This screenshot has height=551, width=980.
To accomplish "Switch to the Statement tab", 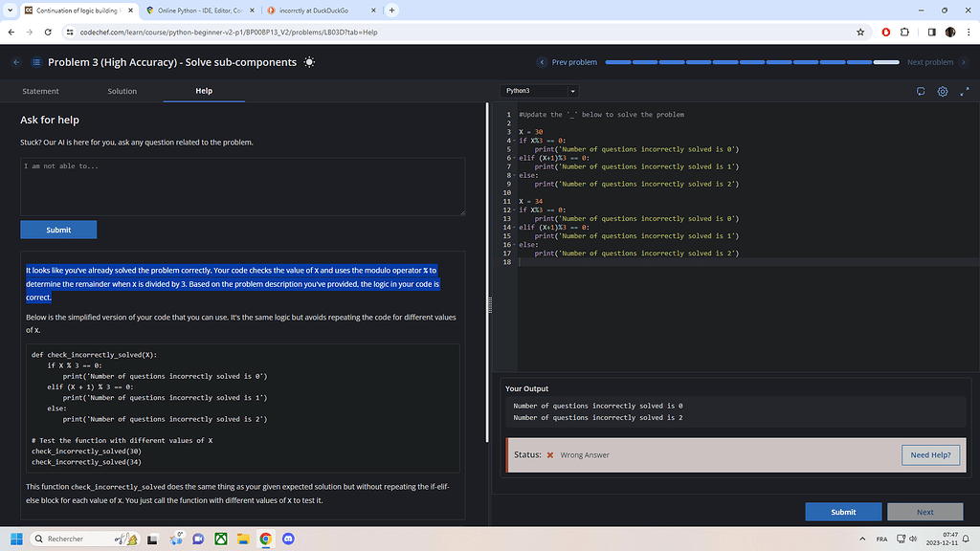I will (x=40, y=91).
